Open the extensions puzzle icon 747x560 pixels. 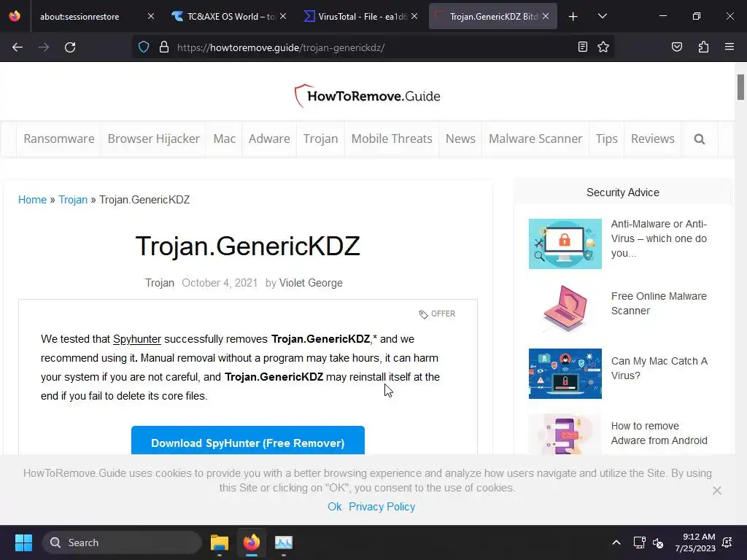[703, 47]
